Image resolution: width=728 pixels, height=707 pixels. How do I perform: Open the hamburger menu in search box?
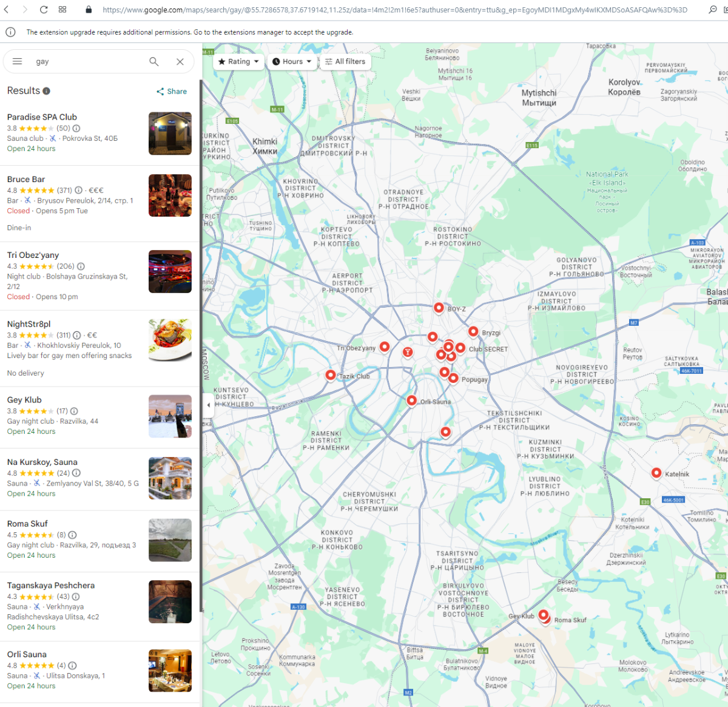pyautogui.click(x=18, y=61)
